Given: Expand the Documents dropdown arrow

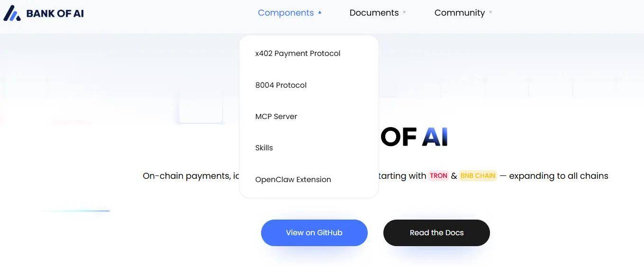Looking at the screenshot, I should (x=404, y=13).
